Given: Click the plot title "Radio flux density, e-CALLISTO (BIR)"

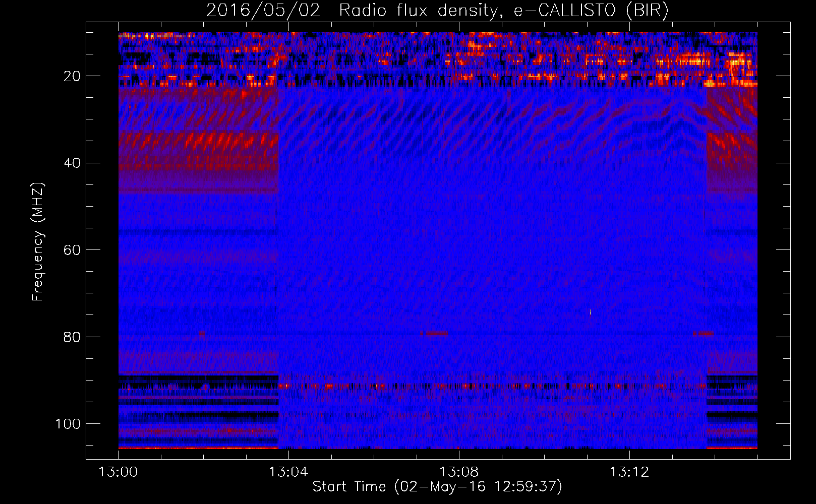Looking at the screenshot, I should click(504, 11).
